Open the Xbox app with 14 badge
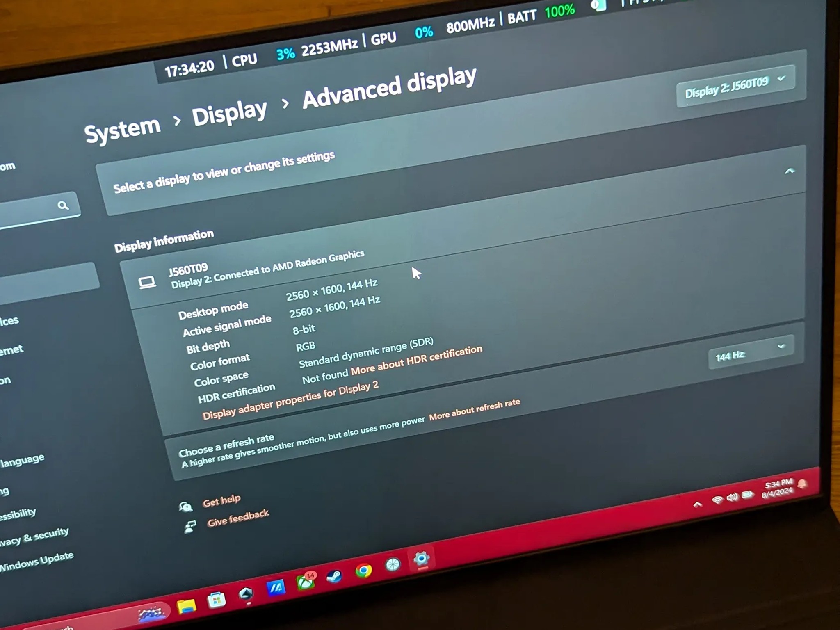 tap(306, 581)
